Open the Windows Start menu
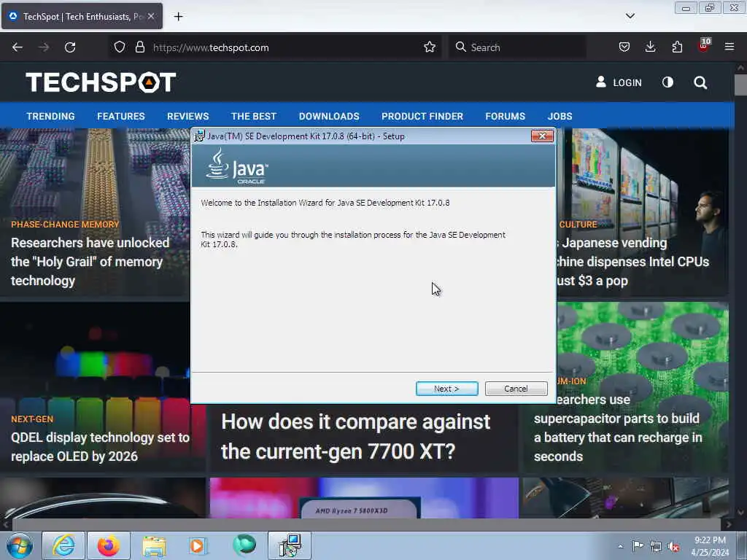The image size is (747, 560). click(x=19, y=545)
